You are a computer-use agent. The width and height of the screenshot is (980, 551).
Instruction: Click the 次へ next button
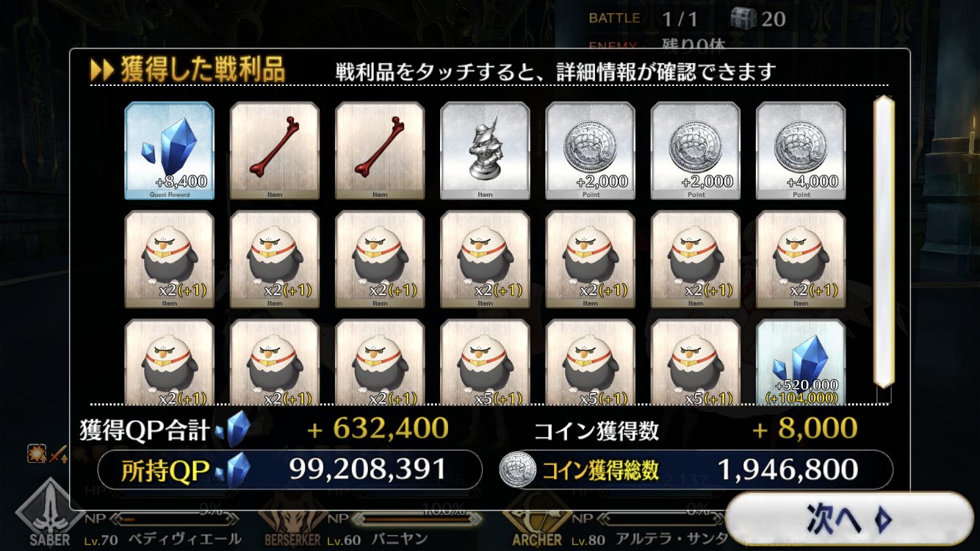click(x=849, y=519)
